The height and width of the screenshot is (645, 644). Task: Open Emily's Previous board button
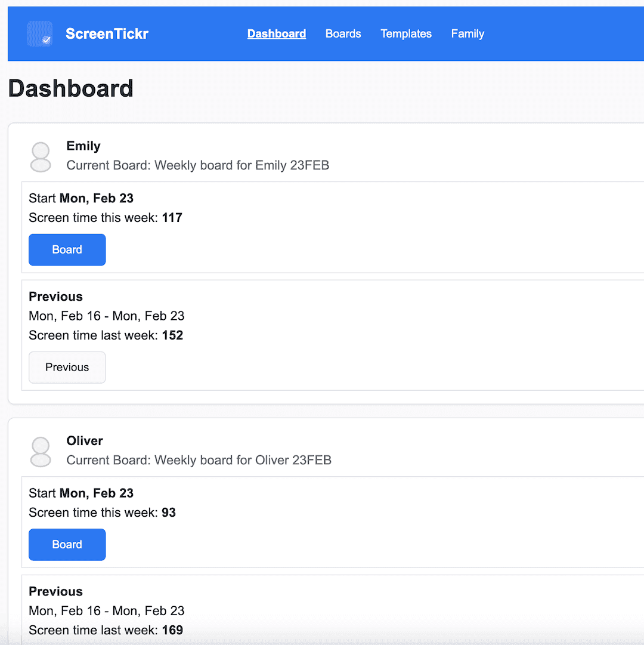point(67,368)
